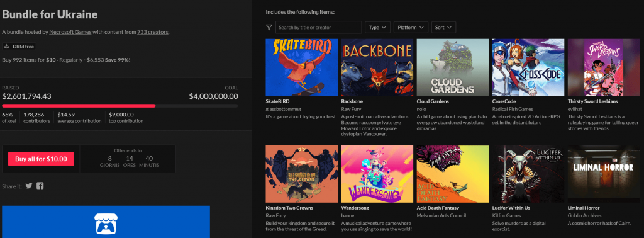Open the Lucifer Within Us cover image
Image resolution: width=644 pixels, height=238 pixels.
pyautogui.click(x=528, y=174)
